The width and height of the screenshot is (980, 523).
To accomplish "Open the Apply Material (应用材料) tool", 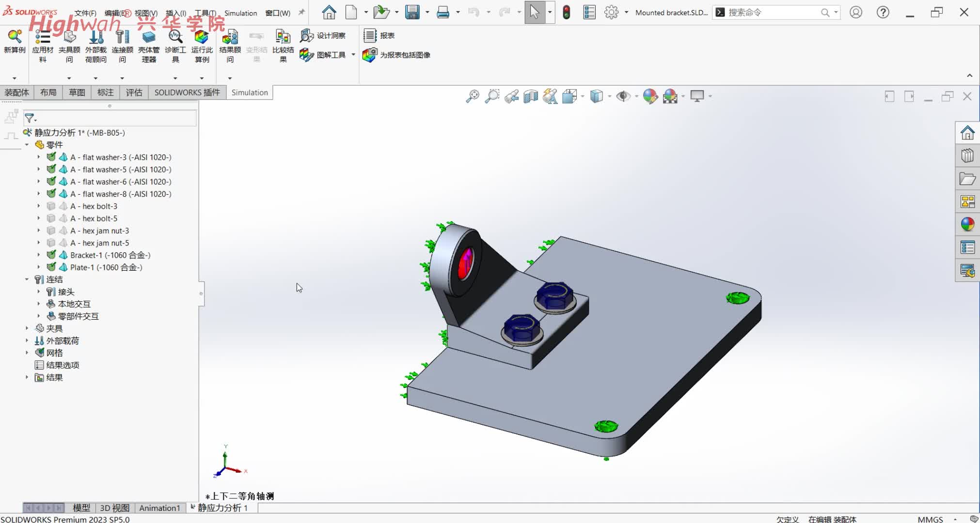I will coord(43,37).
